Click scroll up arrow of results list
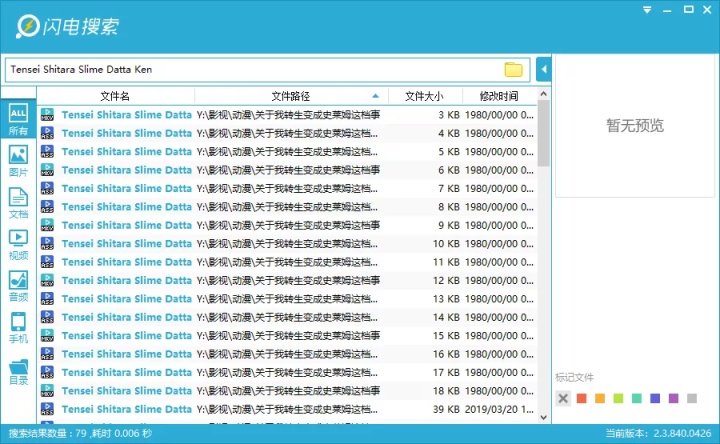720x444 pixels. click(x=544, y=94)
